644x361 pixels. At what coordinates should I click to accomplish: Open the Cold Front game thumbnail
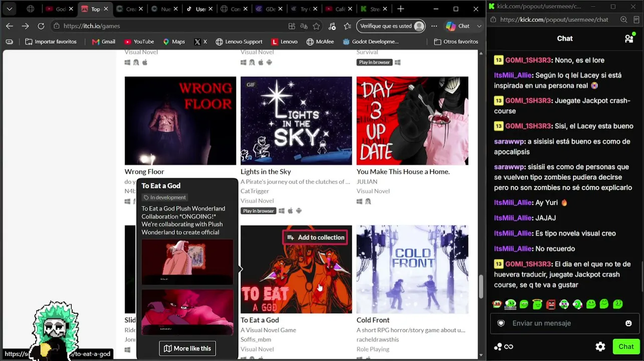pos(412,269)
